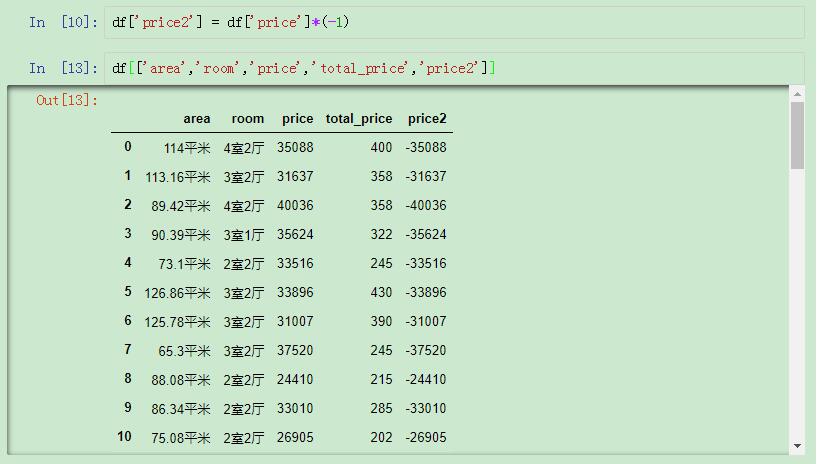This screenshot has height=464, width=818.
Task: Click the scroll up arrow in output
Action: pyautogui.click(x=797, y=94)
